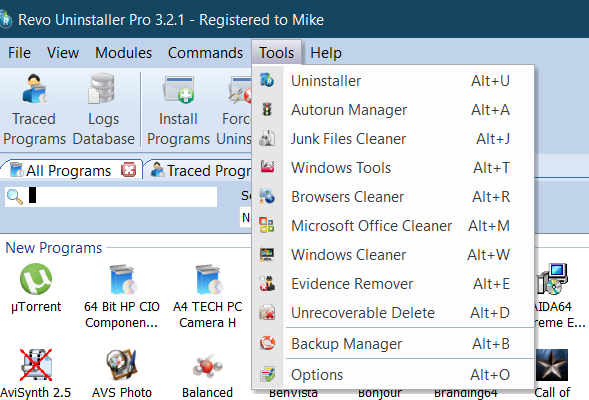Click the Options checklist icon
Screen dimensions: 589x400
coord(267,374)
